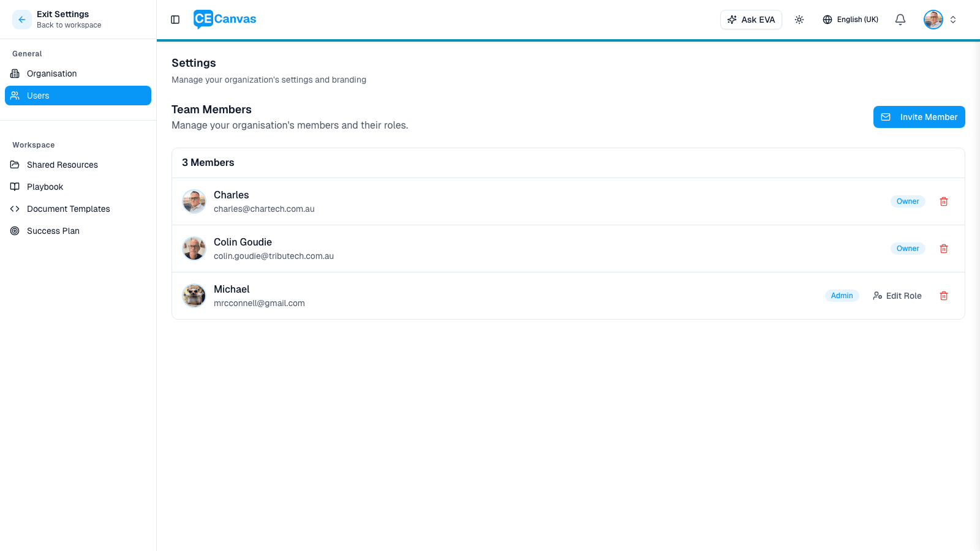The image size is (980, 551).
Task: Click the Invite Member button
Action: pos(919,117)
